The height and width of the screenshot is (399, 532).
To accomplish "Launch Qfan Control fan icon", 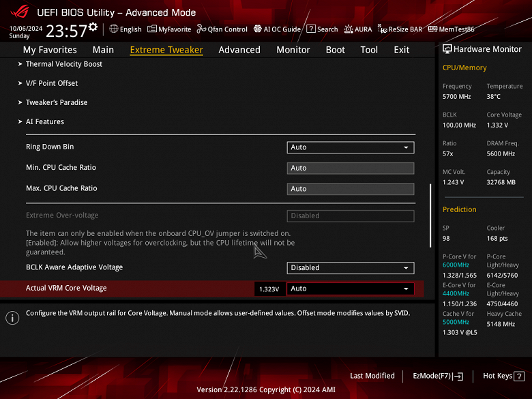I will (x=201, y=29).
